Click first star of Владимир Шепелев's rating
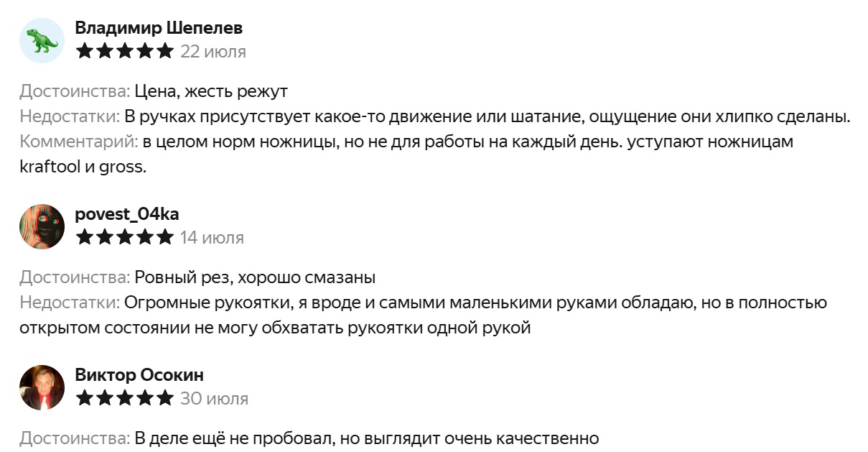The height and width of the screenshot is (452, 868). (85, 51)
